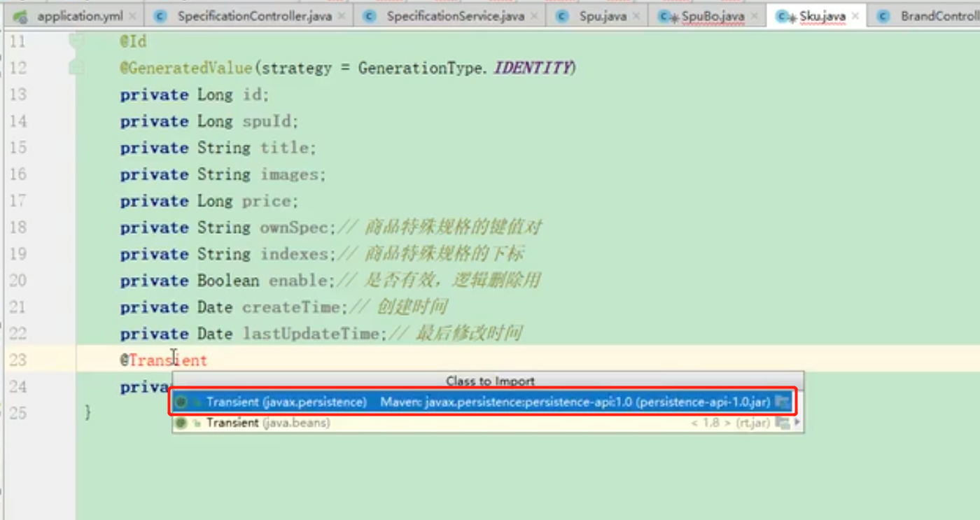The width and height of the screenshot is (980, 520).
Task: Click the indexes field name
Action: [294, 254]
